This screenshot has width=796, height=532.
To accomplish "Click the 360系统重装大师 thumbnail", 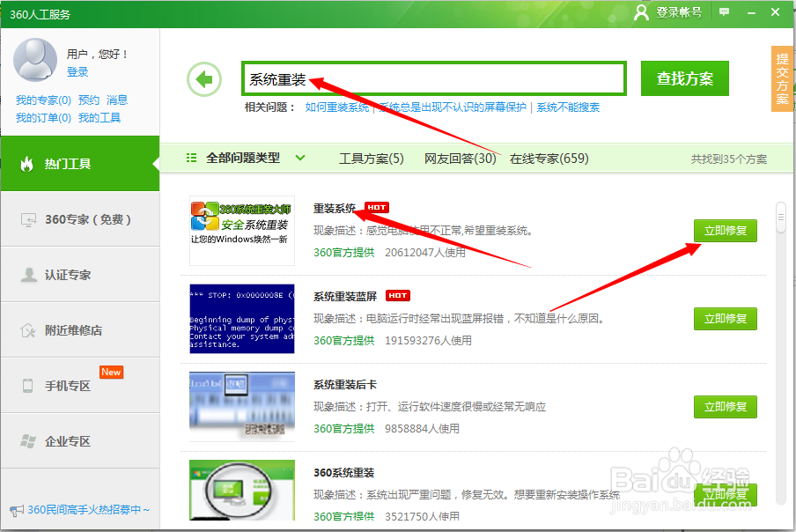I will [242, 231].
